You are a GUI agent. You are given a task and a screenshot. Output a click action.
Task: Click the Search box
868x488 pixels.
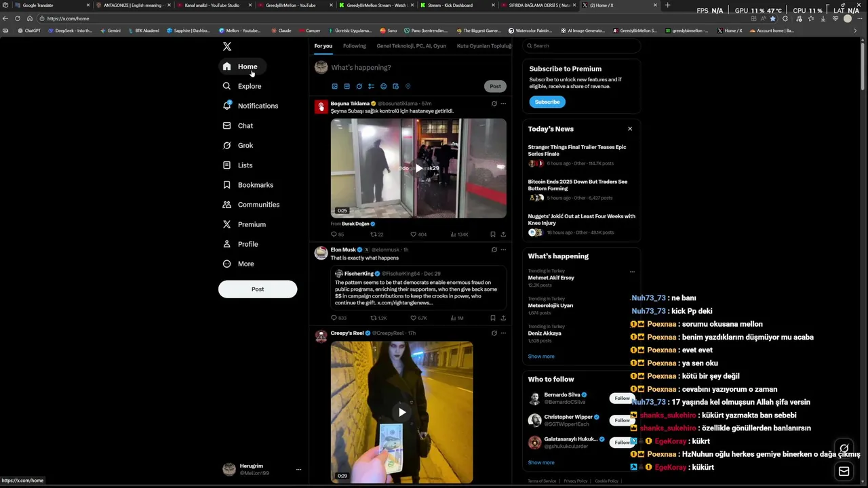point(582,45)
